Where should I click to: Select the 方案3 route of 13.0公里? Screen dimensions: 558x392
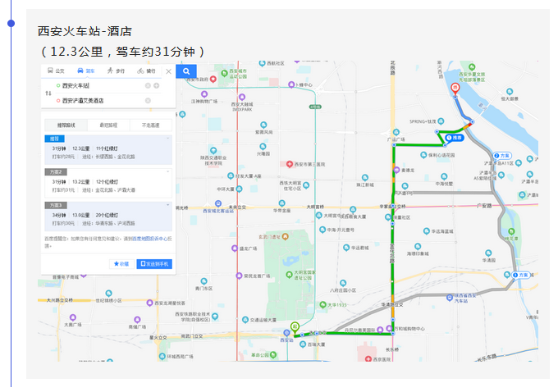108,217
